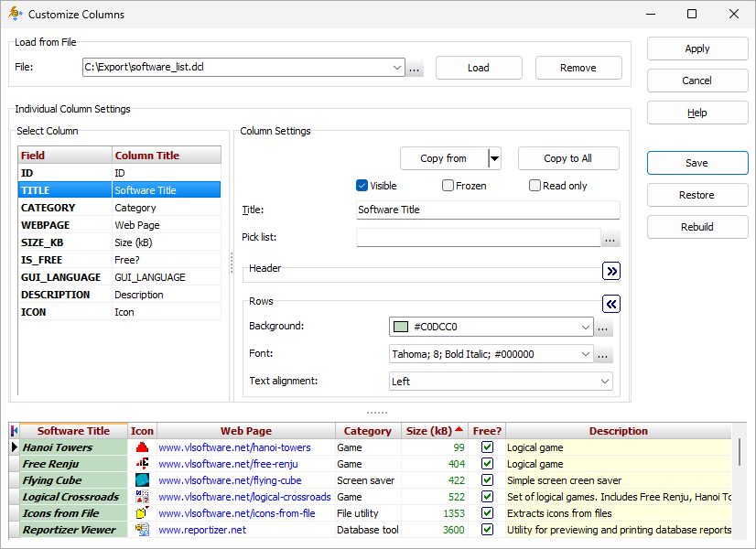Click the Free Renju icon in the grid

[x=142, y=464]
